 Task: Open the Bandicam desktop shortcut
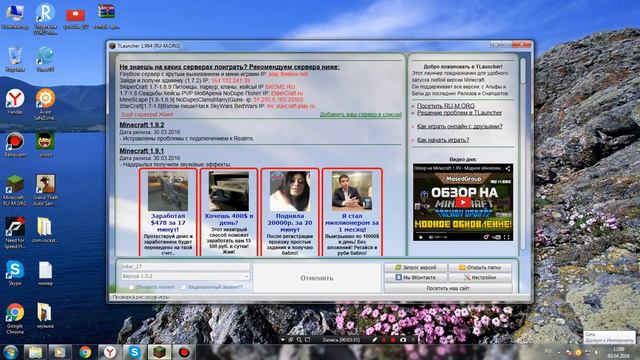click(15, 145)
